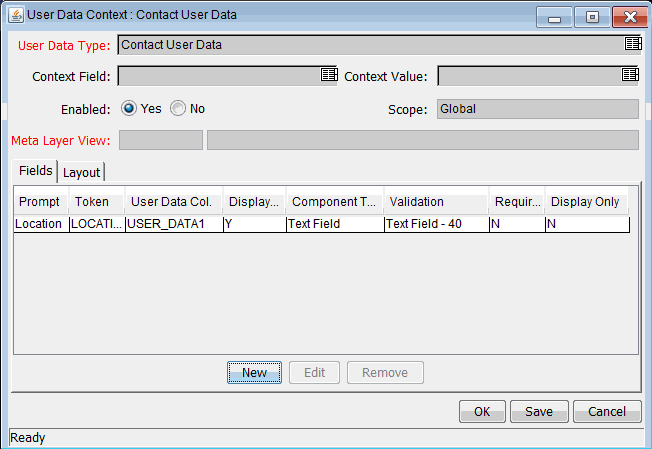Cancel the User Data Context dialog
Image resolution: width=652 pixels, height=449 pixels.
606,411
